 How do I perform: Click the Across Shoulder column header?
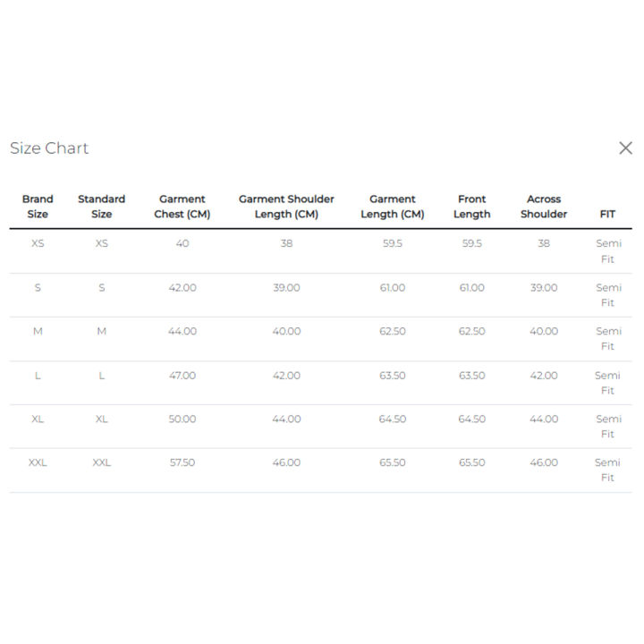[544, 207]
